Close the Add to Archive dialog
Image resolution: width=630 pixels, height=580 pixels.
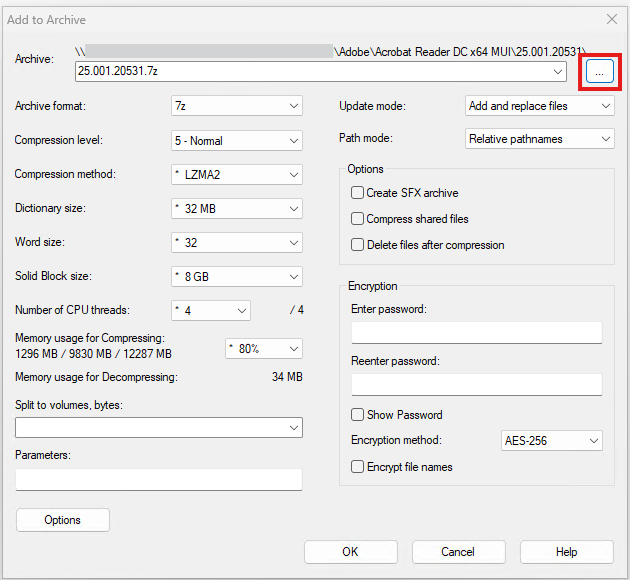(x=611, y=19)
